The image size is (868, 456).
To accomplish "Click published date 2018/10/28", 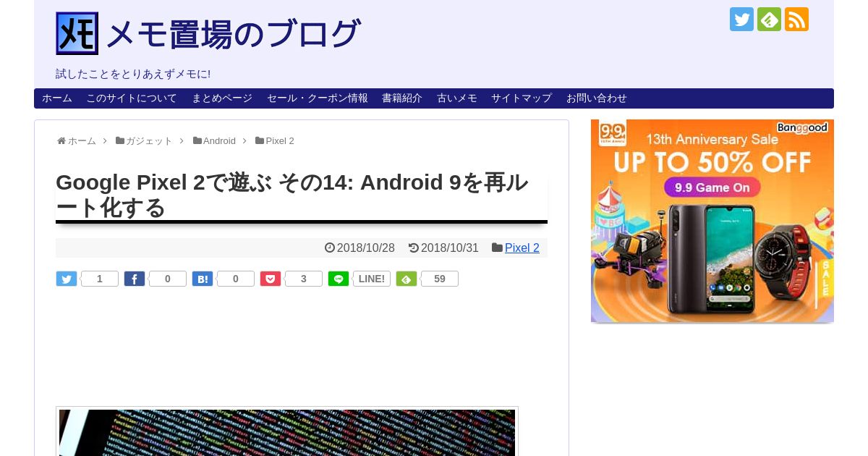I will (x=365, y=248).
